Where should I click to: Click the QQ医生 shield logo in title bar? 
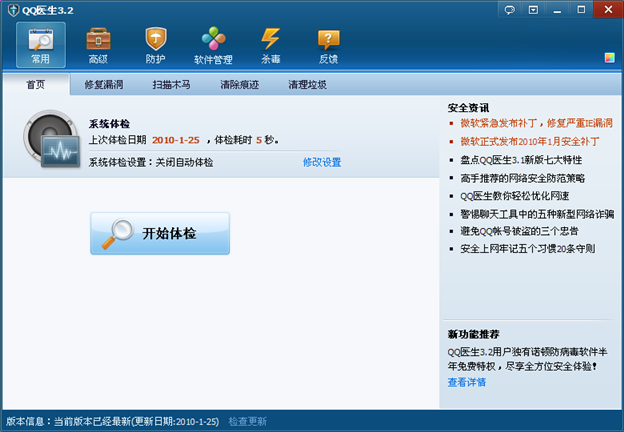point(13,10)
